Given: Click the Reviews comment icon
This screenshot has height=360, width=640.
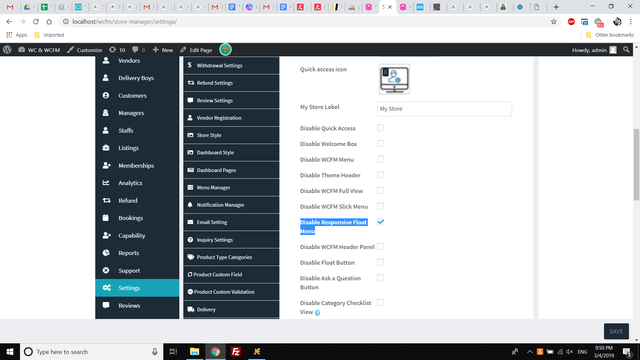Looking at the screenshot, I should click(x=106, y=305).
